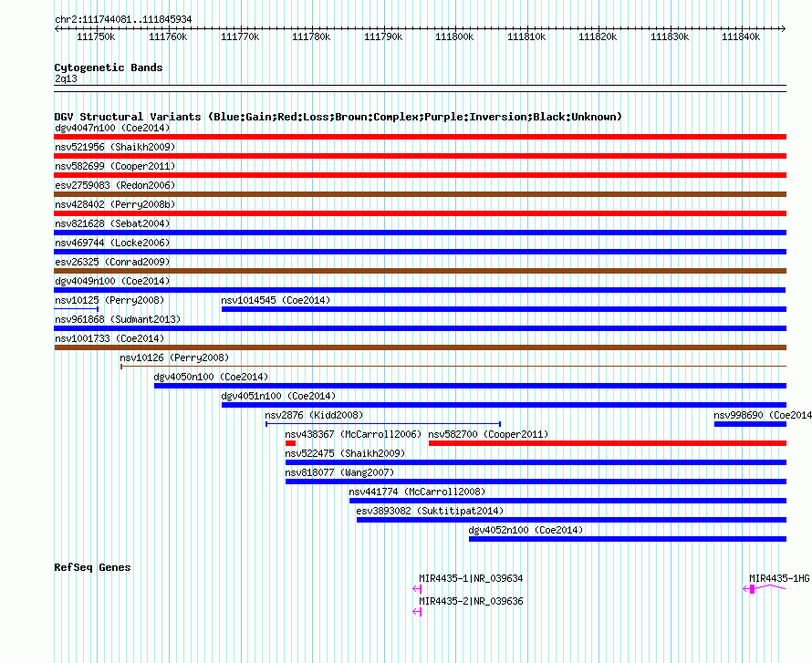Click the 111750k ruler tick label
Image resolution: width=812 pixels, height=663 pixels.
click(x=96, y=36)
